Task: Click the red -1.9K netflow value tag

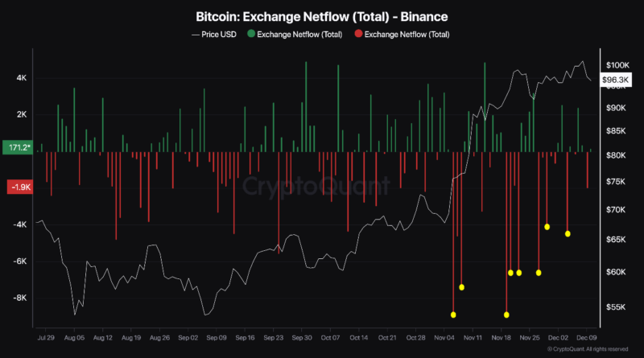Action: [x=17, y=187]
